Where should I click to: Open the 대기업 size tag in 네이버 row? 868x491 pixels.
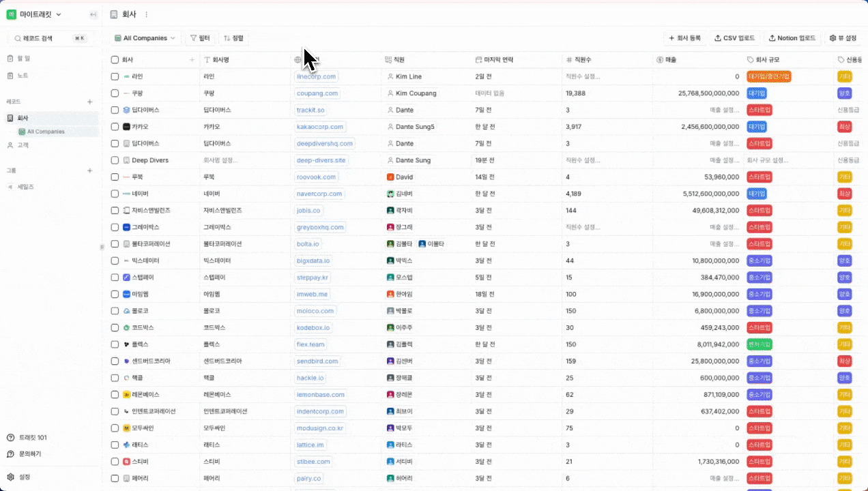pos(757,194)
